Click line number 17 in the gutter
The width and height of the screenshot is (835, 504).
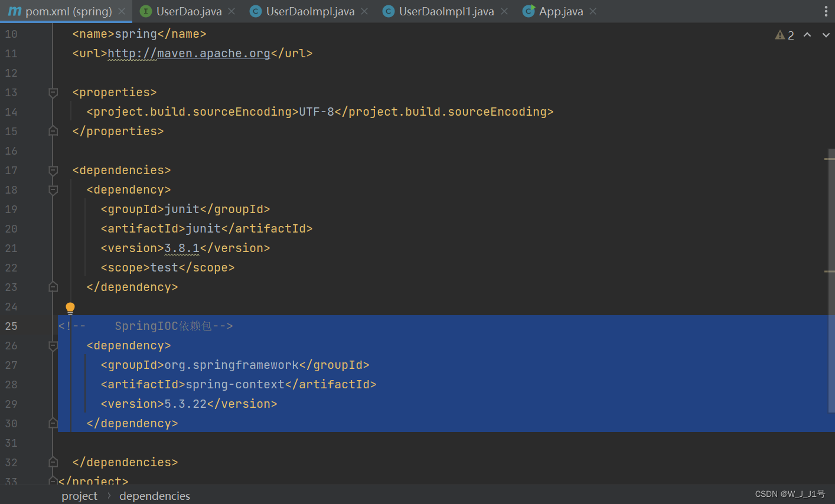point(11,170)
